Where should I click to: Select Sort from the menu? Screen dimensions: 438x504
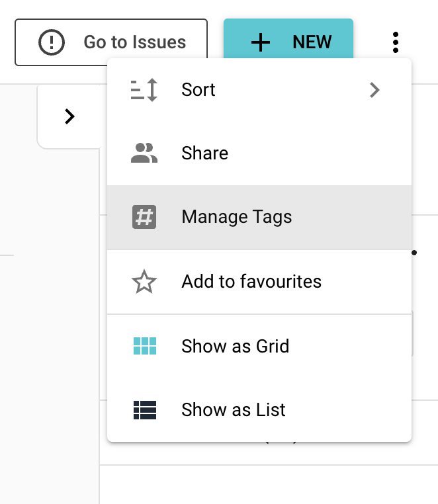[198, 90]
